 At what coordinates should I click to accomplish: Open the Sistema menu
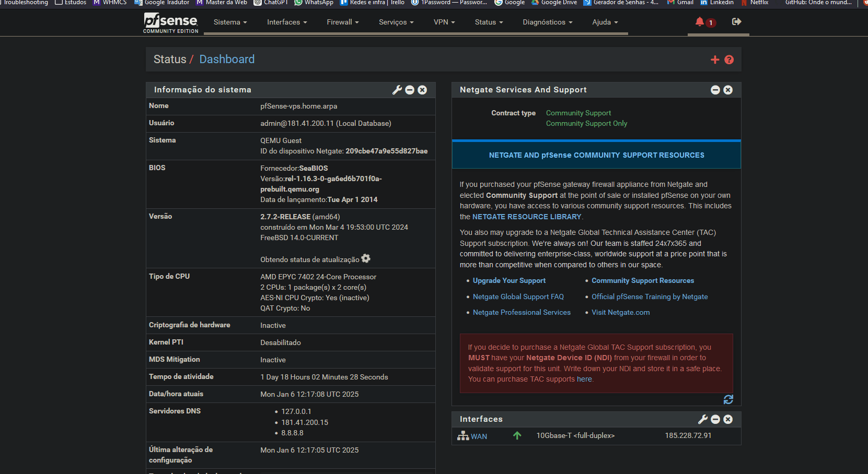click(230, 22)
